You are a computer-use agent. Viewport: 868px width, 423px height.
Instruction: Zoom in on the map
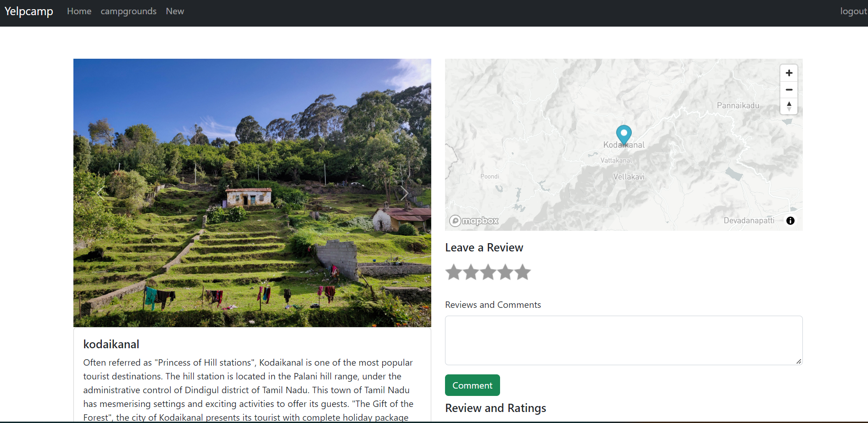pyautogui.click(x=789, y=72)
